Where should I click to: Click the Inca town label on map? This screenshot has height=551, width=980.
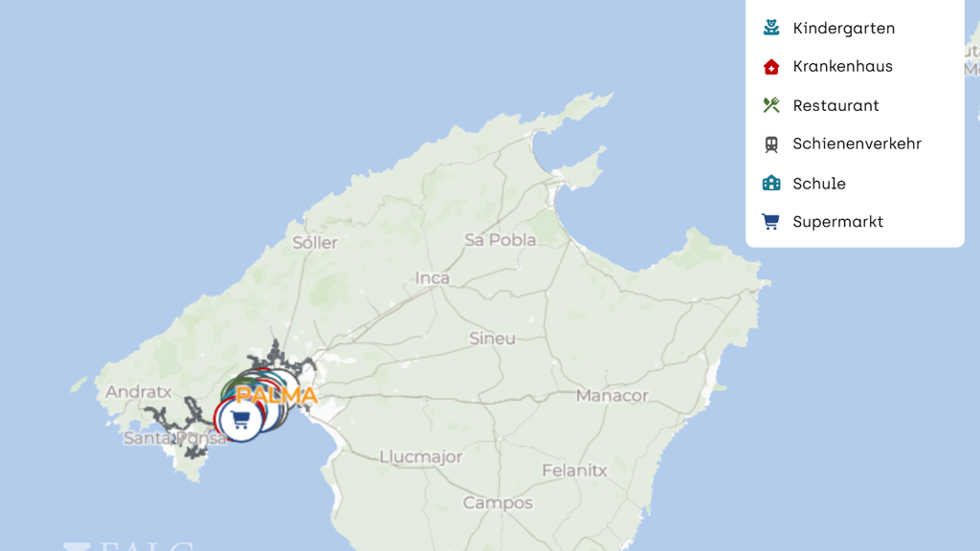pos(432,278)
